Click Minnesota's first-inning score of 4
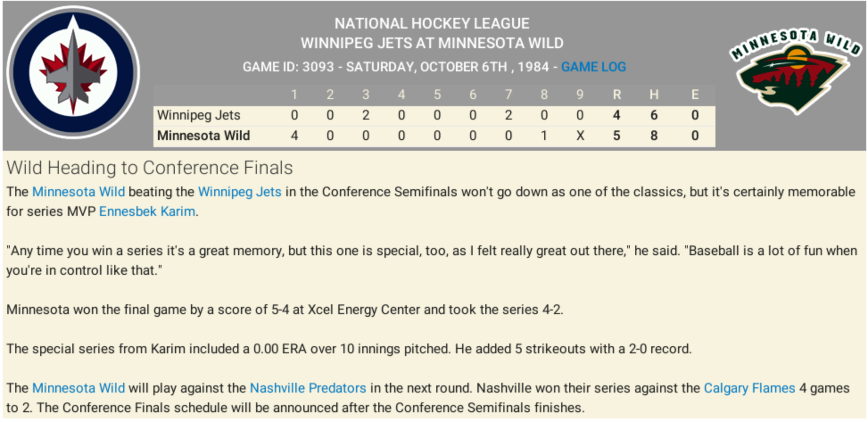868x422 pixels. coord(294,136)
